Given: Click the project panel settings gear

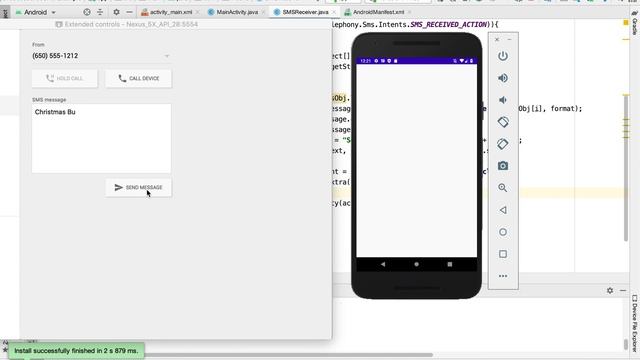Looking at the screenshot, I should [116, 12].
